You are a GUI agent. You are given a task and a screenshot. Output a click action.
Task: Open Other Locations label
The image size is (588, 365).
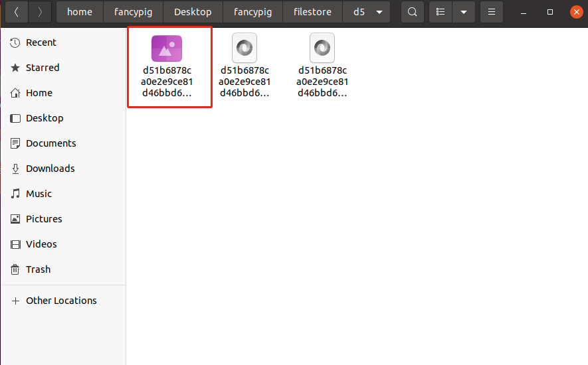coord(61,301)
